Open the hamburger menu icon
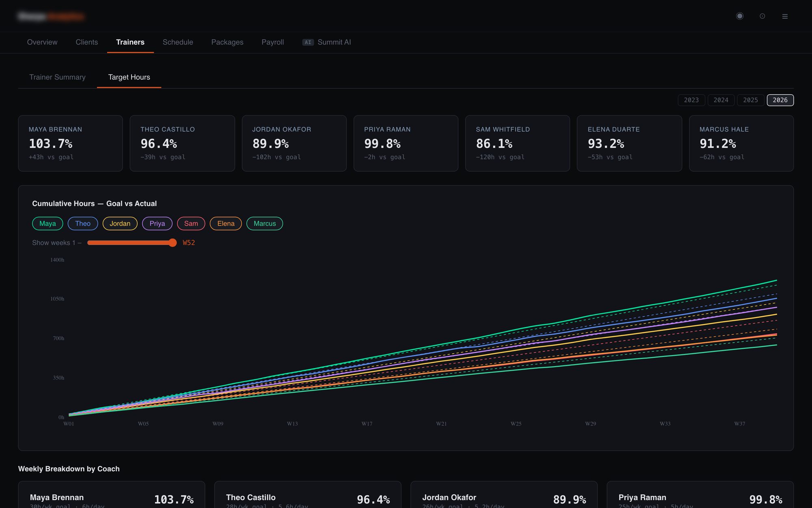 [785, 16]
